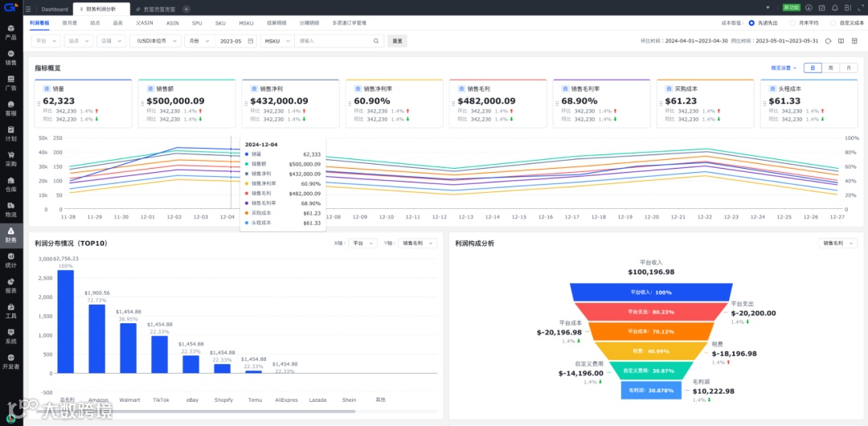Click the refresh icon beside 同比时间

tap(828, 41)
